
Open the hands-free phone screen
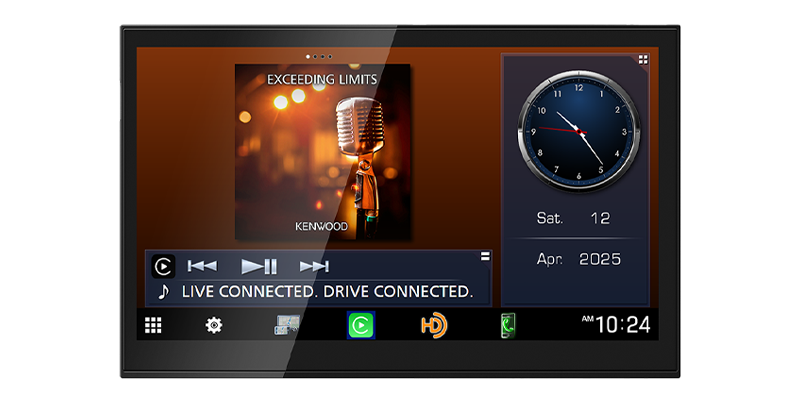(508, 325)
